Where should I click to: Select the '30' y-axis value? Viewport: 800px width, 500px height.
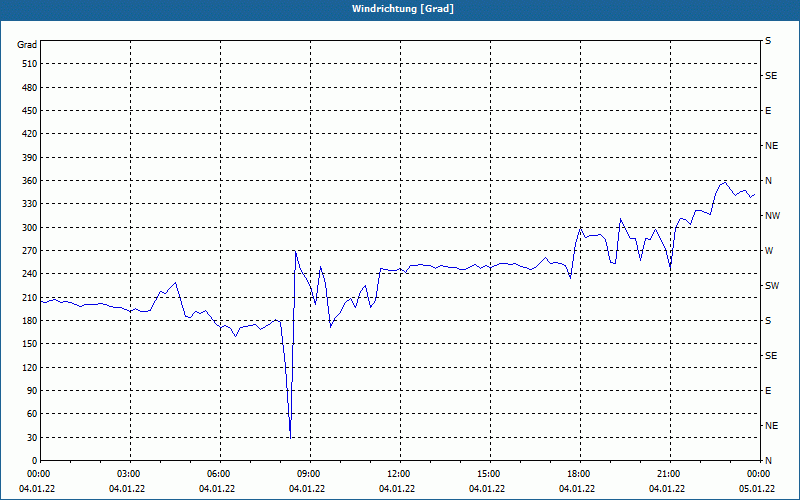tap(32, 437)
